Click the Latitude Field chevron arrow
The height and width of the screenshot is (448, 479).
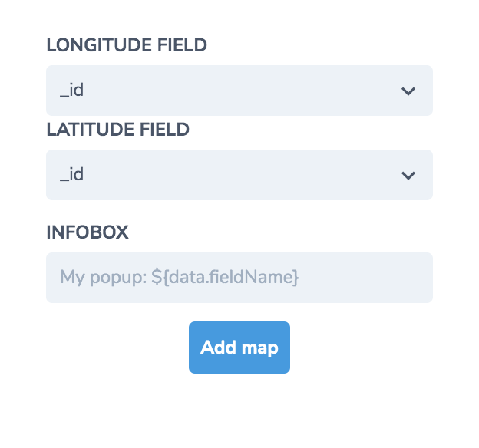point(408,176)
